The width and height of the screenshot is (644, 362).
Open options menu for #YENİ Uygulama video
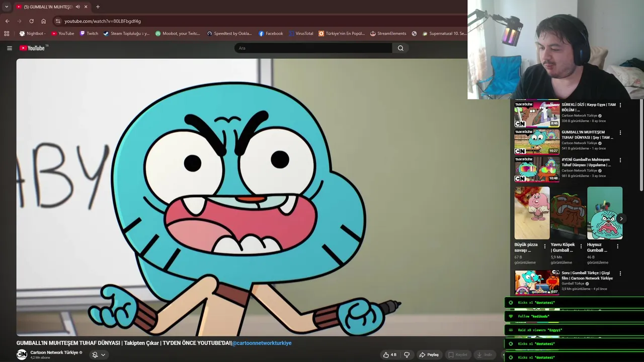click(x=620, y=160)
